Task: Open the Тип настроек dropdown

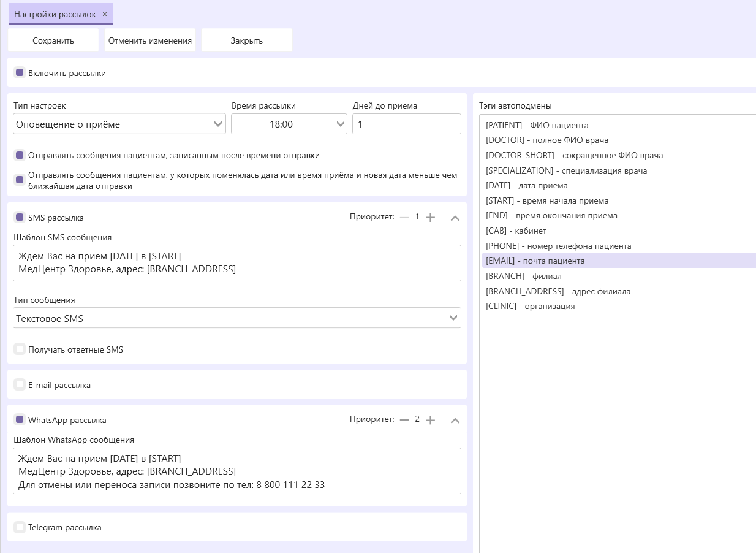Action: point(119,124)
